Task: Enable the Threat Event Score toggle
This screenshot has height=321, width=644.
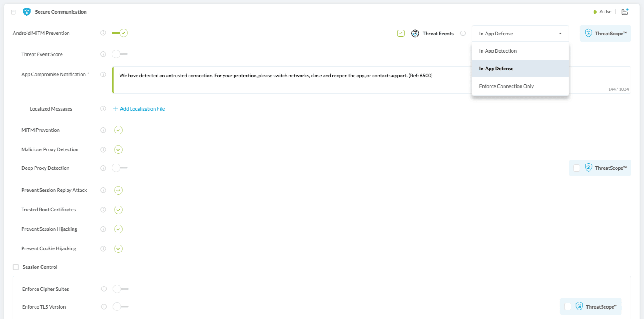Action: pos(120,54)
